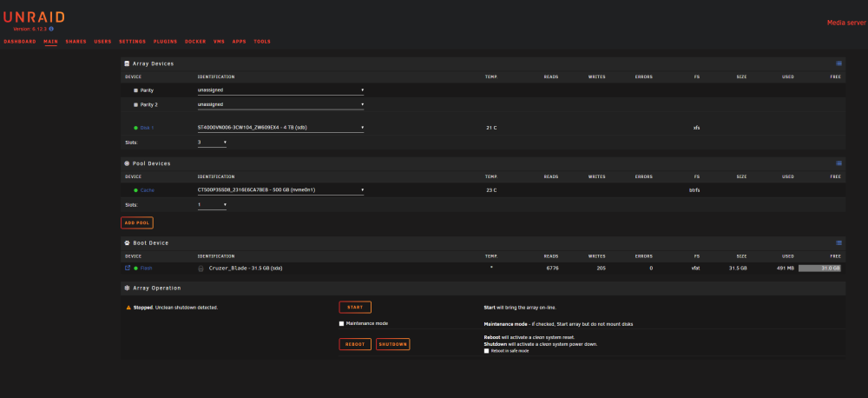Open the Disk 1 device link

[x=147, y=128]
